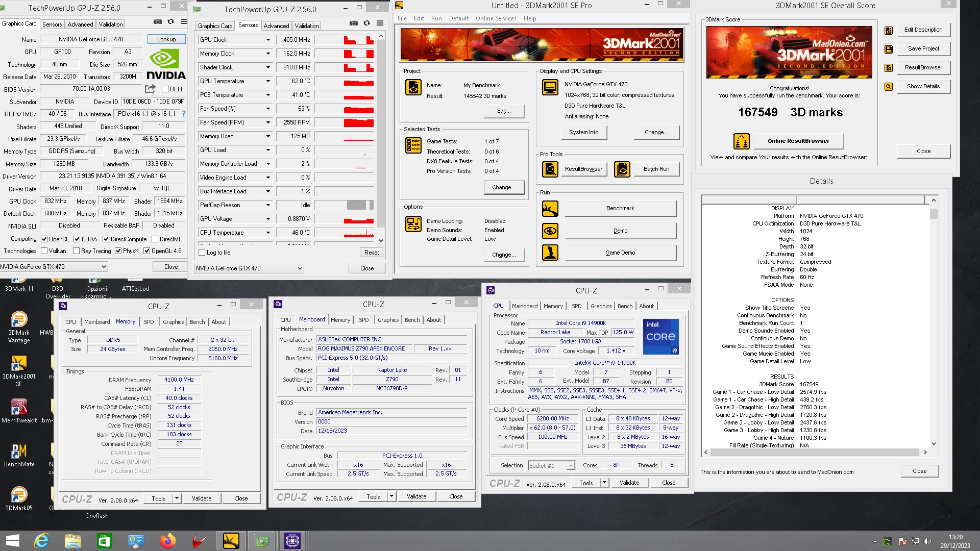Click Change... in the Selected Tests section
This screenshot has height=551, width=980.
click(x=504, y=187)
